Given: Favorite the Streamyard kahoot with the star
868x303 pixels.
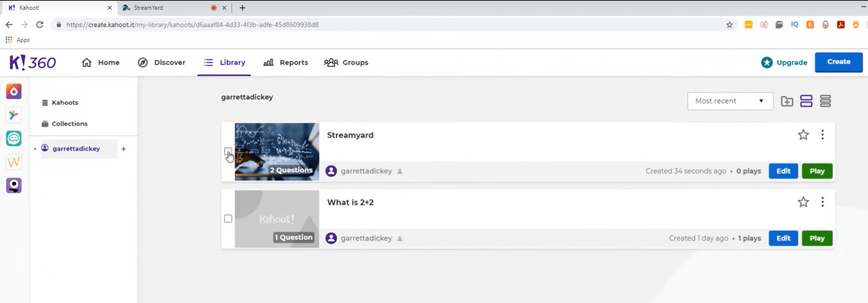Looking at the screenshot, I should pyautogui.click(x=803, y=135).
